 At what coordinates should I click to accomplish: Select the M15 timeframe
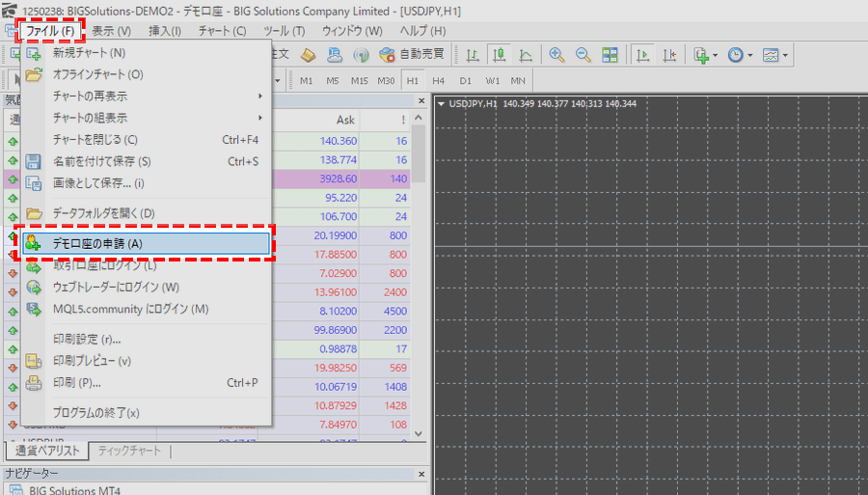coord(360,81)
